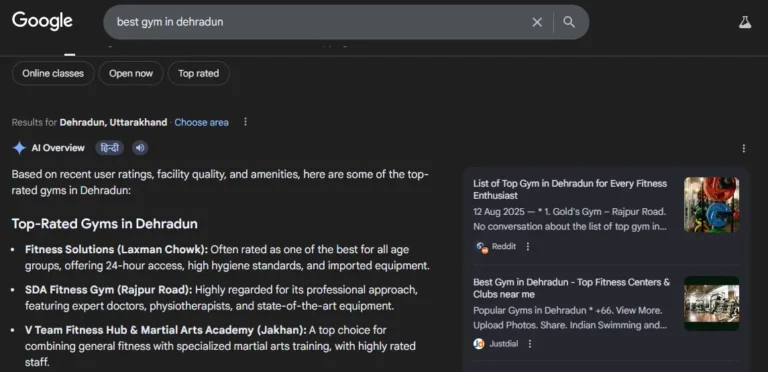
Task: Open 'Best Gym in Dehradun - Top Fitness Centers' result
Action: click(x=572, y=288)
